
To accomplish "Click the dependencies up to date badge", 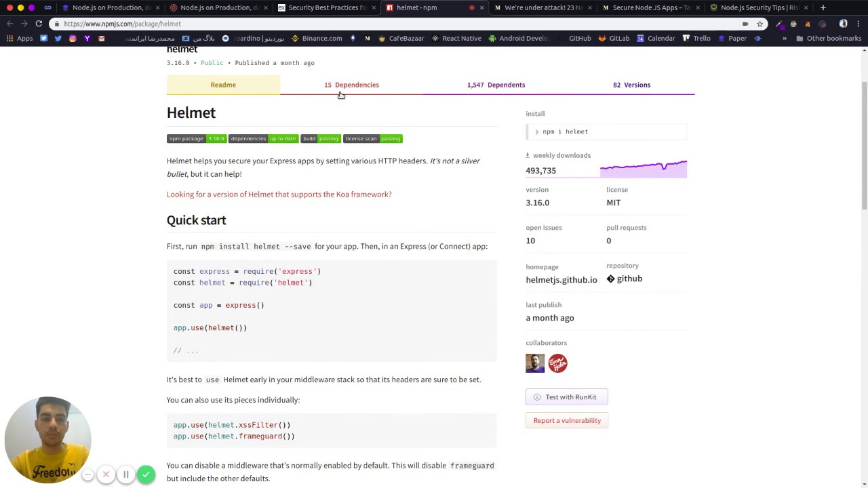I will [x=263, y=139].
